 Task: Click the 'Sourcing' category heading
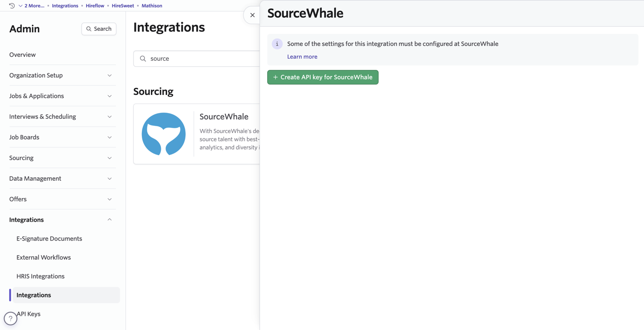point(153,91)
